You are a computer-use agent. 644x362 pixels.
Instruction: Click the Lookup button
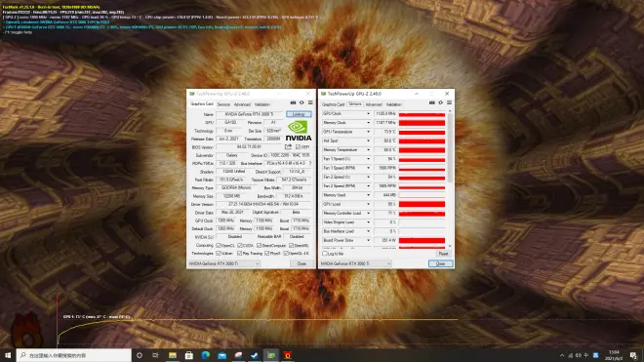coord(299,114)
